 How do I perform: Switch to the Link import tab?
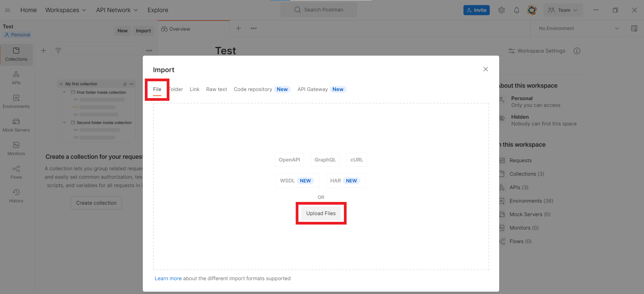pos(194,89)
